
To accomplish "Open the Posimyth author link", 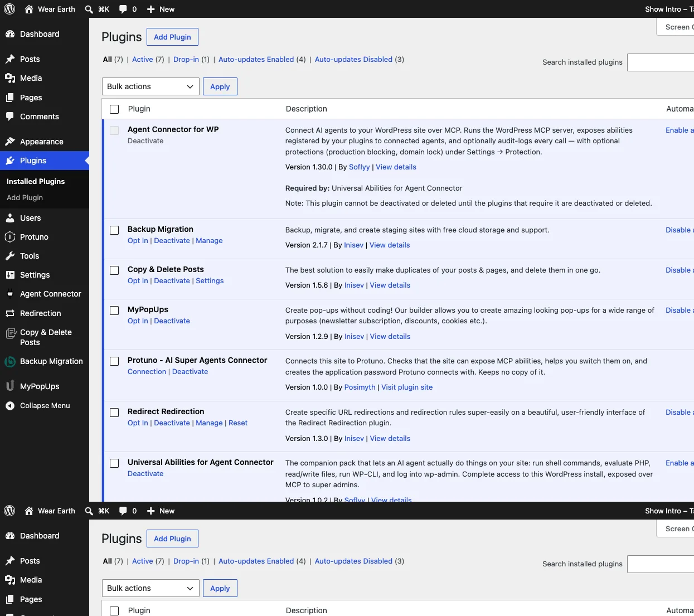I will click(x=360, y=387).
